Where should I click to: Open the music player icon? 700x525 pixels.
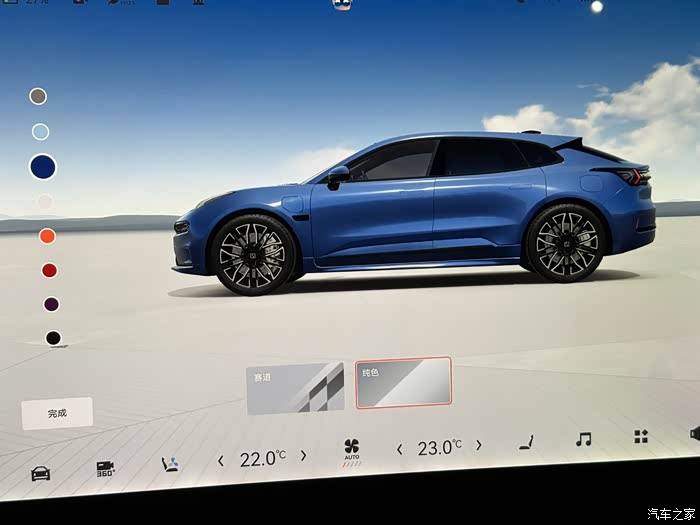pyautogui.click(x=583, y=439)
